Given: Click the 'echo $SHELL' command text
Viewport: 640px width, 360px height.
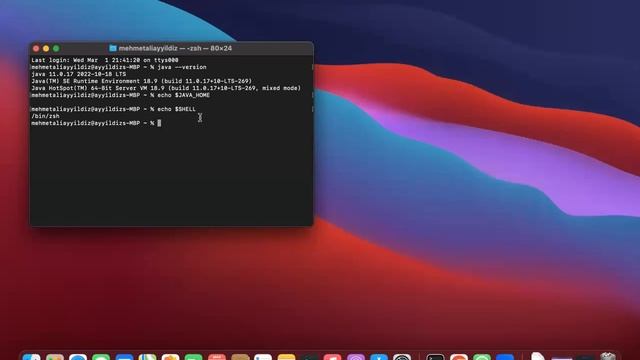Looking at the screenshot, I should (177, 109).
